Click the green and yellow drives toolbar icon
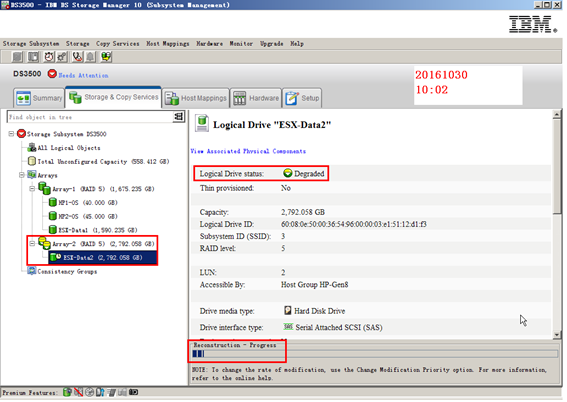Screen dimensions: 567x402 point(106,57)
